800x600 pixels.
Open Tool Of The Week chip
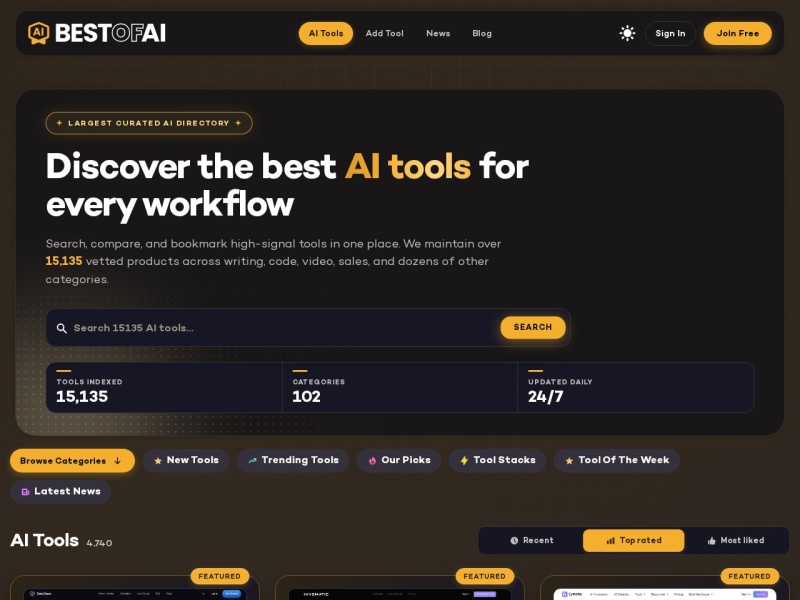[616, 460]
